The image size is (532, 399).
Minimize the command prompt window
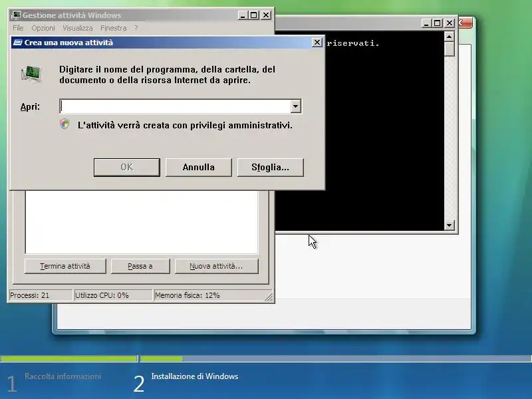click(x=426, y=23)
